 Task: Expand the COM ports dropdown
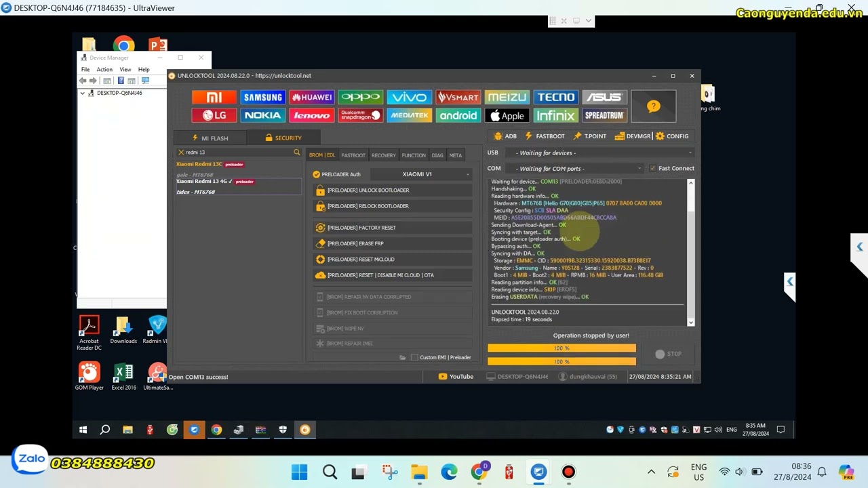click(x=574, y=169)
